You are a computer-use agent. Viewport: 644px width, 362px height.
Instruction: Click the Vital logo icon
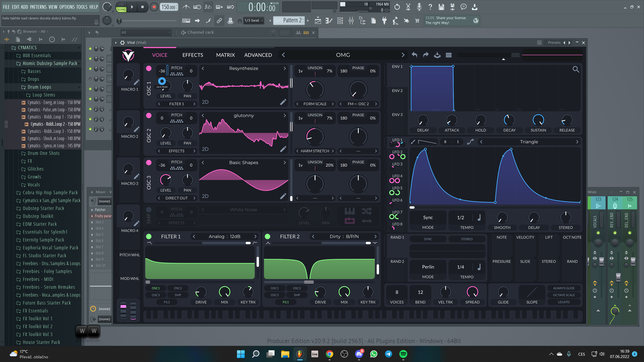[128, 55]
